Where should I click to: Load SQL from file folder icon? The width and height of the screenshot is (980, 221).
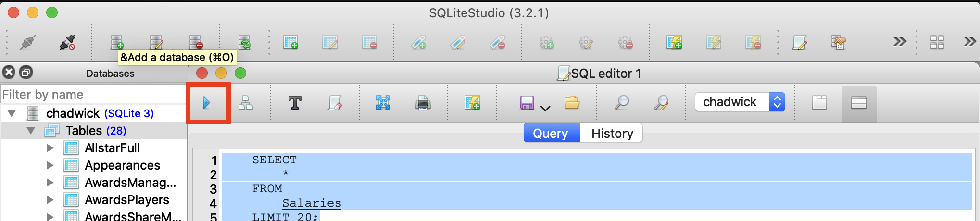[572, 102]
